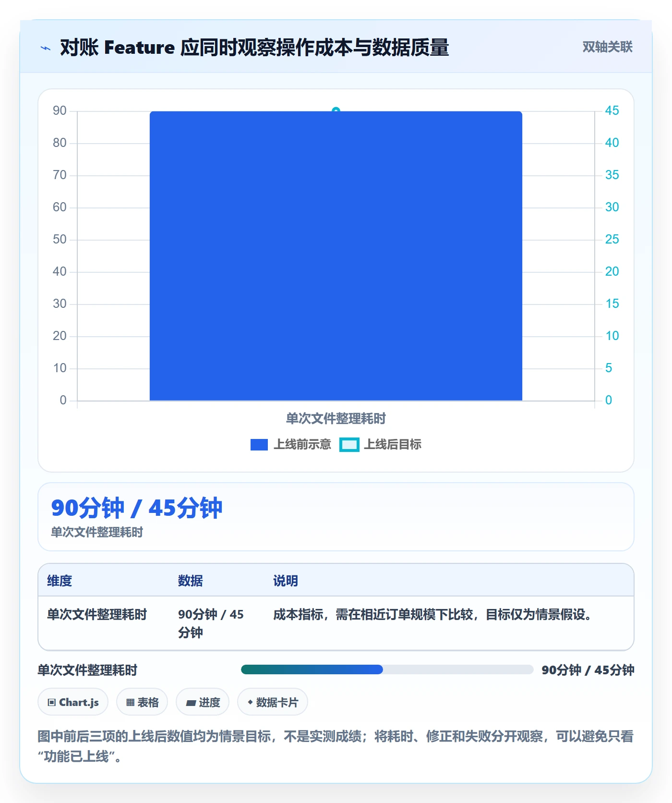This screenshot has height=803, width=672.
Task: Click the grid icon in the 表格 chip
Action: [130, 703]
